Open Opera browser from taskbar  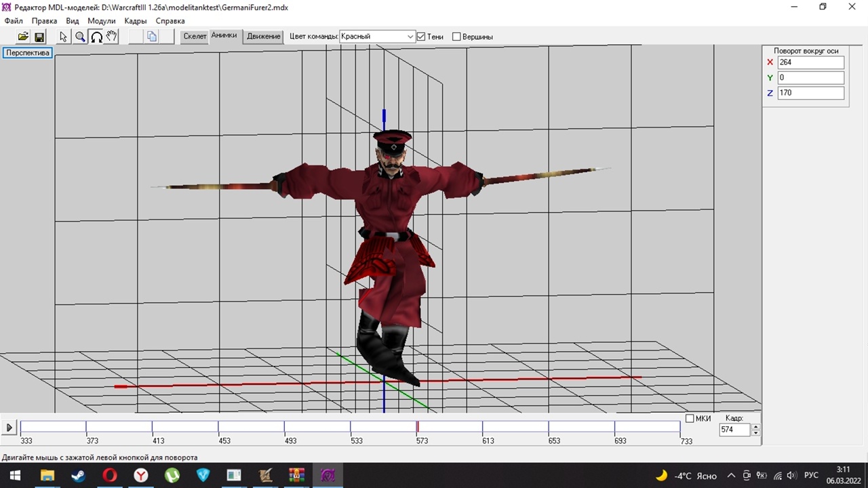pos(110,475)
